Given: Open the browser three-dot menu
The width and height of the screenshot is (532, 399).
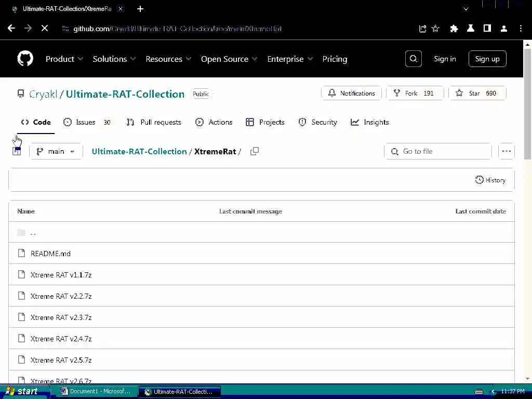Looking at the screenshot, I should pyautogui.click(x=521, y=29).
